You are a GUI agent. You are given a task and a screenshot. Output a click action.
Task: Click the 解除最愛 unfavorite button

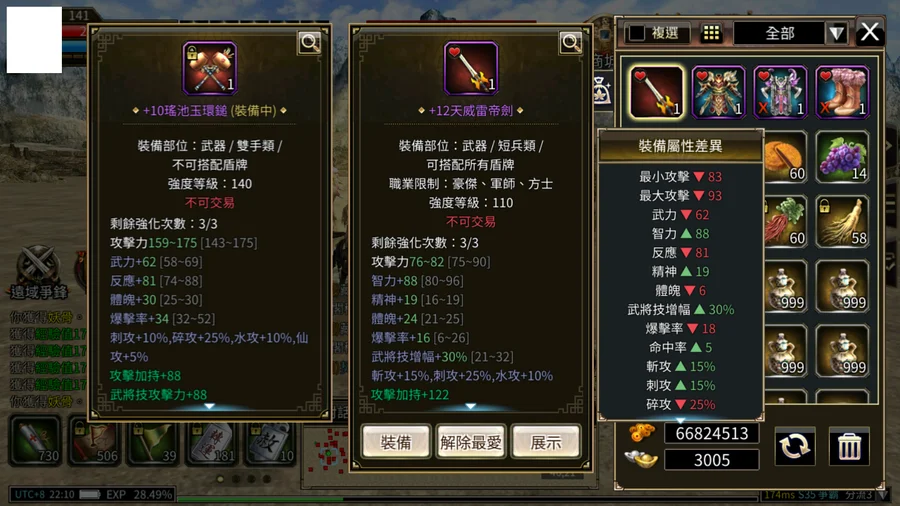[471, 442]
